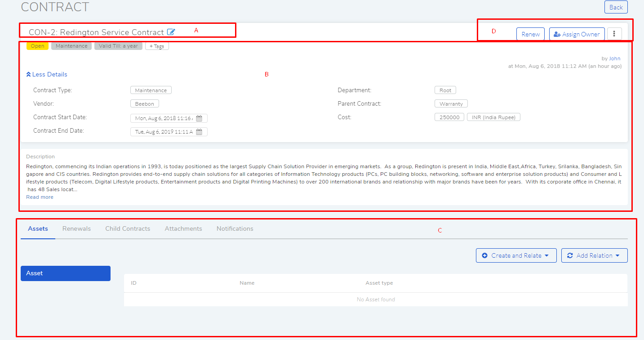Click the No Asset found message
This screenshot has height=340, width=644.
[x=376, y=300]
